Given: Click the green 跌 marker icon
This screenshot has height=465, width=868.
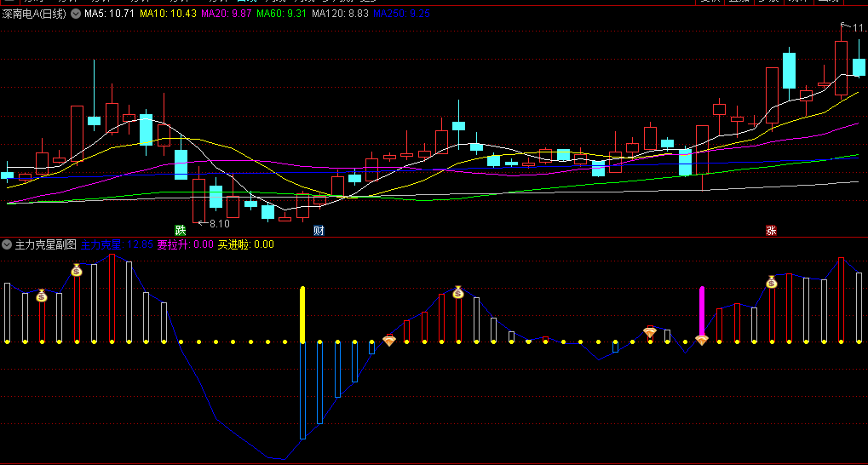Looking at the screenshot, I should [x=180, y=230].
